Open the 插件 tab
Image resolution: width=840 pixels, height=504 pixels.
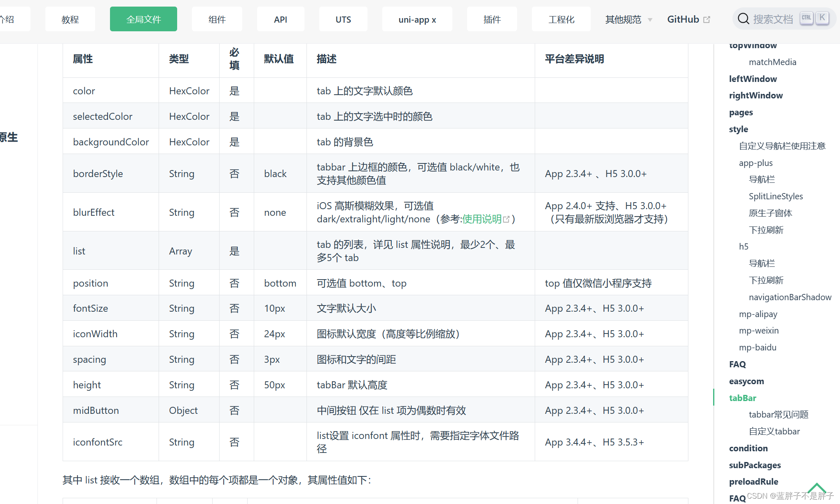click(x=492, y=19)
